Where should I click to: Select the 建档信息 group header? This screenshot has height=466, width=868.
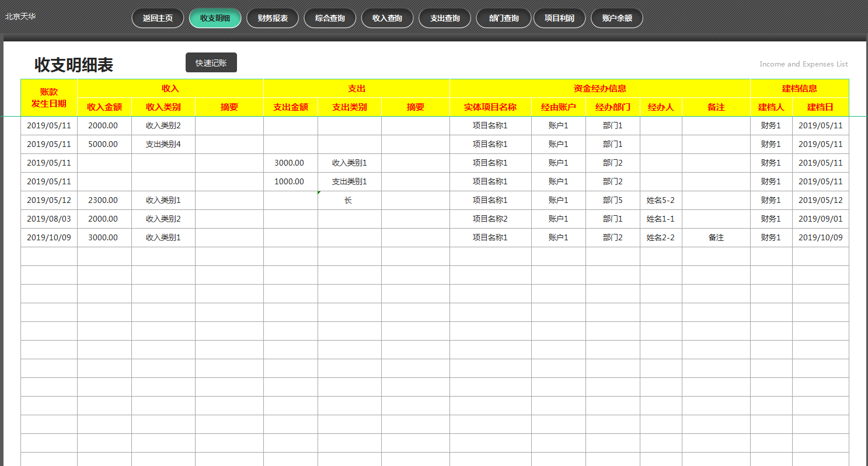[x=800, y=89]
